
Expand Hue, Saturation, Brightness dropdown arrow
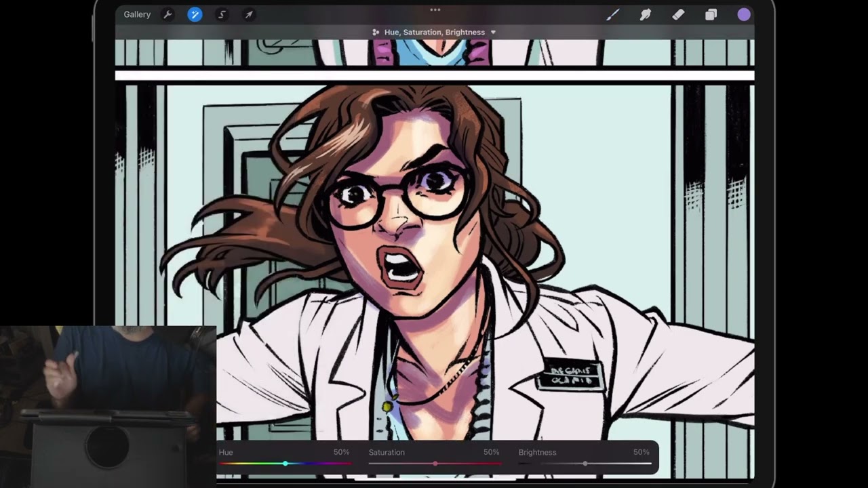(493, 32)
